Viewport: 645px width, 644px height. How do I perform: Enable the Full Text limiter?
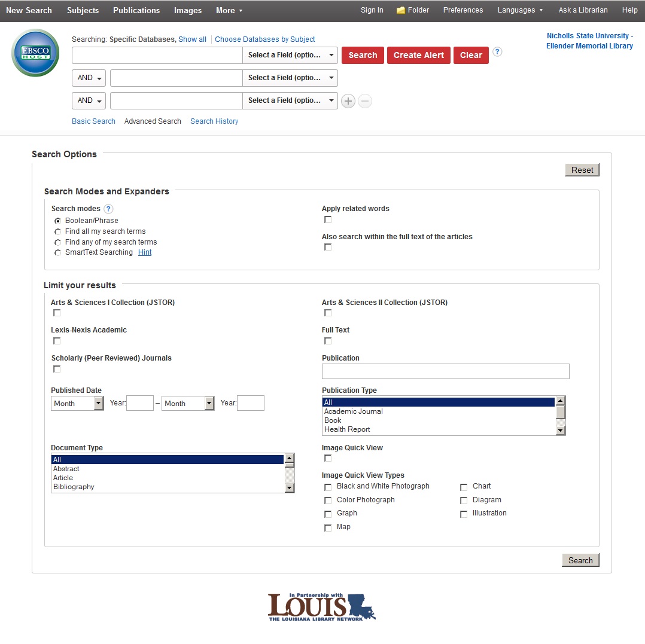[x=328, y=340]
